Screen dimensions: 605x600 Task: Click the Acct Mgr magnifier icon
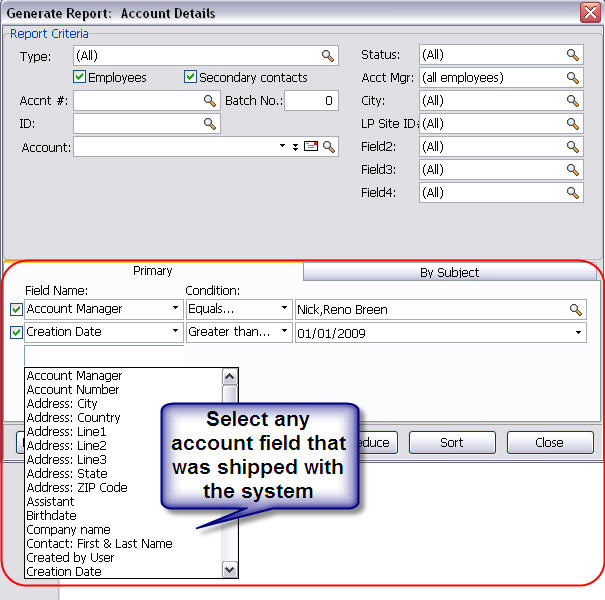click(x=573, y=78)
